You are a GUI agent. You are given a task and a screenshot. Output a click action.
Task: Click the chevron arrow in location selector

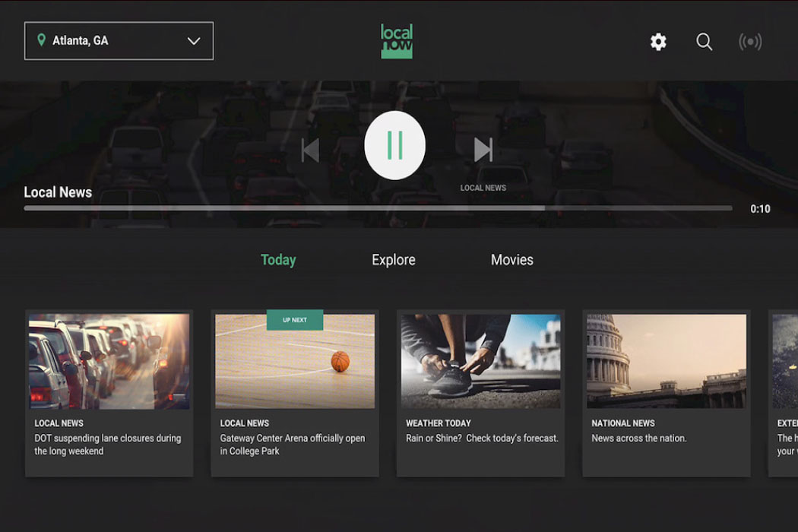[194, 41]
